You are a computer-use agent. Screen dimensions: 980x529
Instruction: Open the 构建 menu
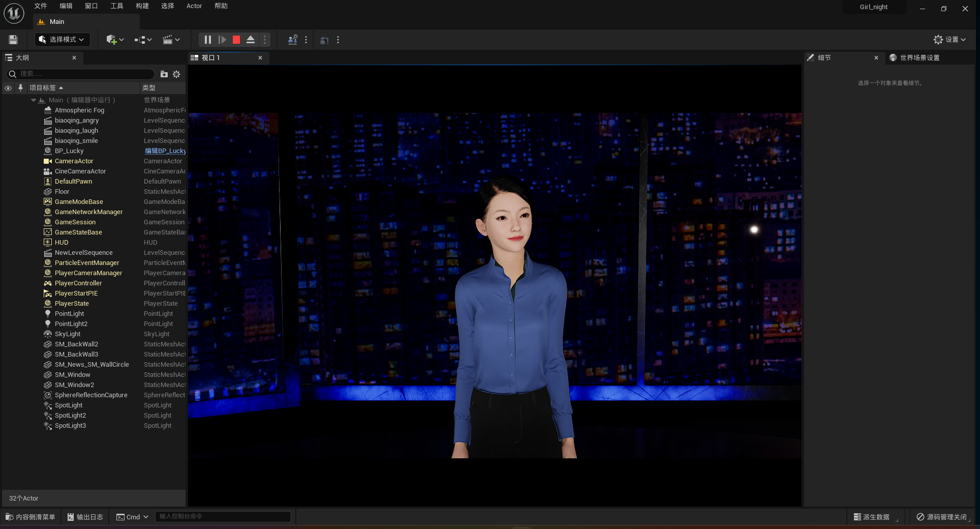(x=142, y=6)
